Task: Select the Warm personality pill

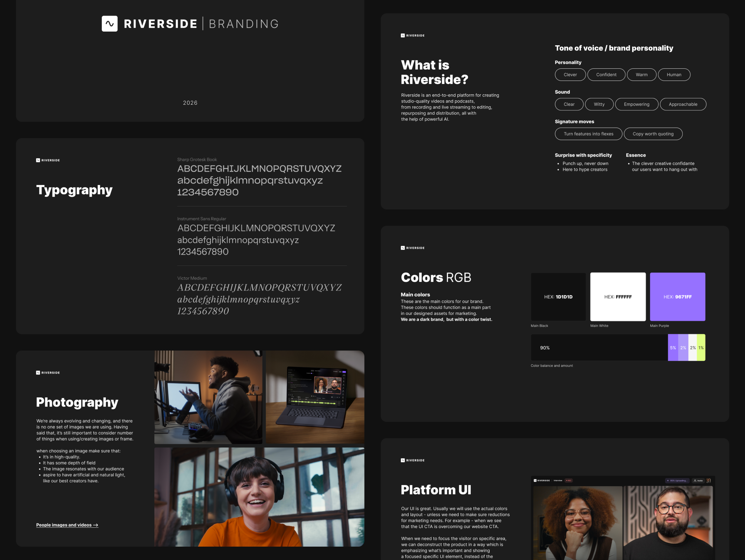Action: 641,75
